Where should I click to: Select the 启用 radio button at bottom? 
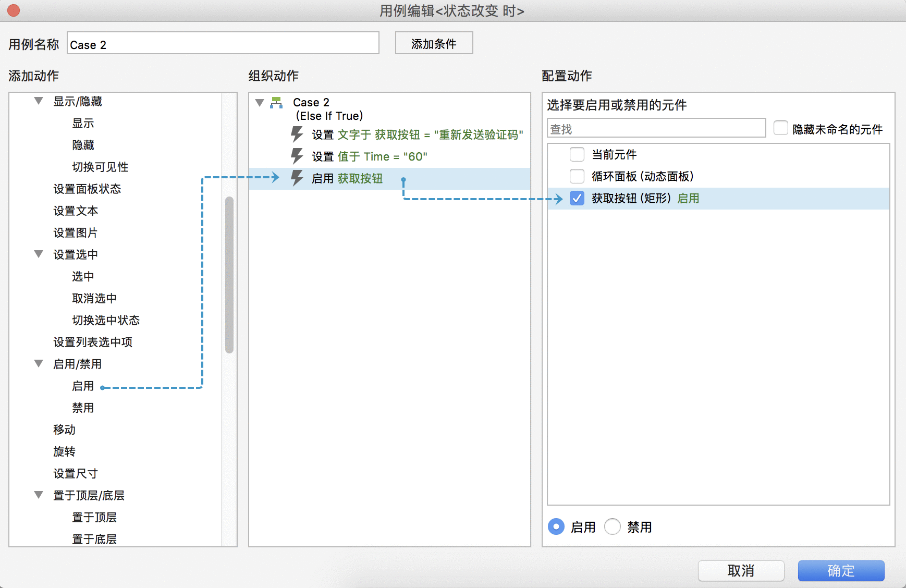click(x=556, y=526)
